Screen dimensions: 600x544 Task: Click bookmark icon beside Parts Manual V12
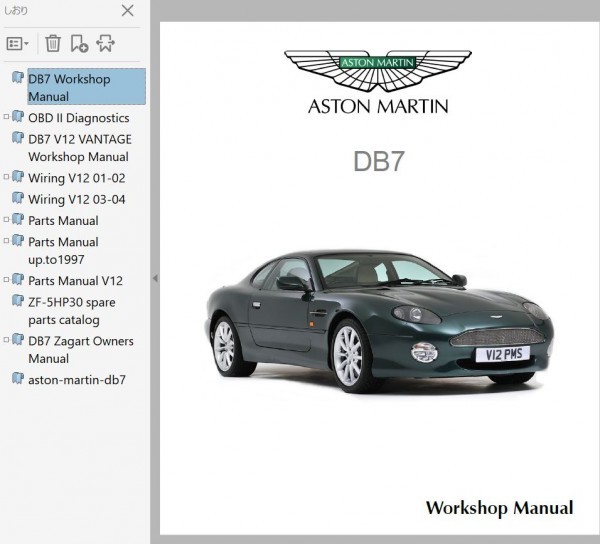[x=18, y=279]
